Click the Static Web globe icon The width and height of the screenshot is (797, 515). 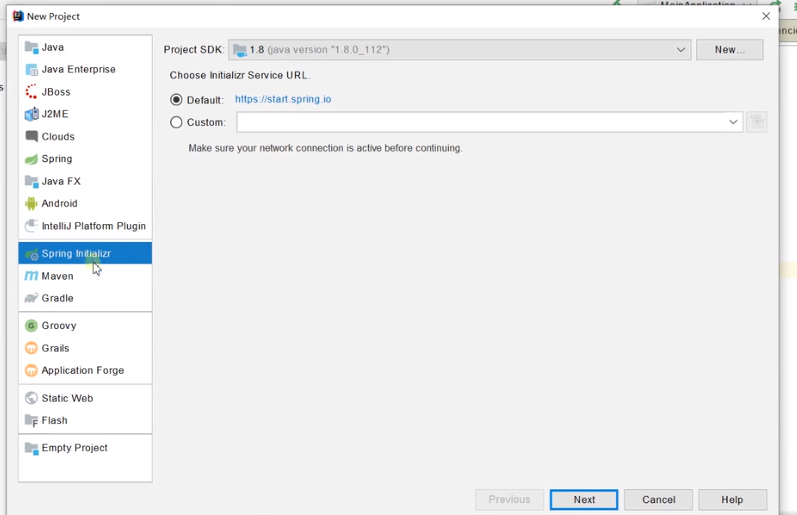[x=32, y=398]
